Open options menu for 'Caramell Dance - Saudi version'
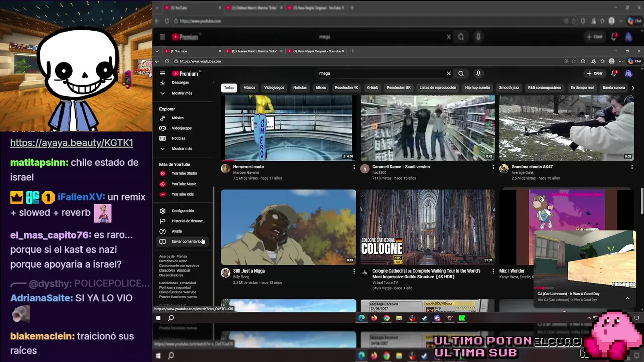The width and height of the screenshot is (644, 362). pos(493,167)
